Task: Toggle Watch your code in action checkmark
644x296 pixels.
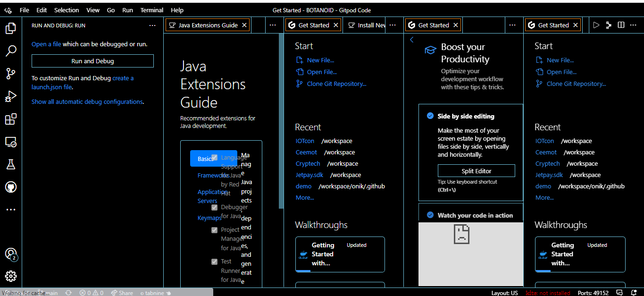Action: pos(430,215)
